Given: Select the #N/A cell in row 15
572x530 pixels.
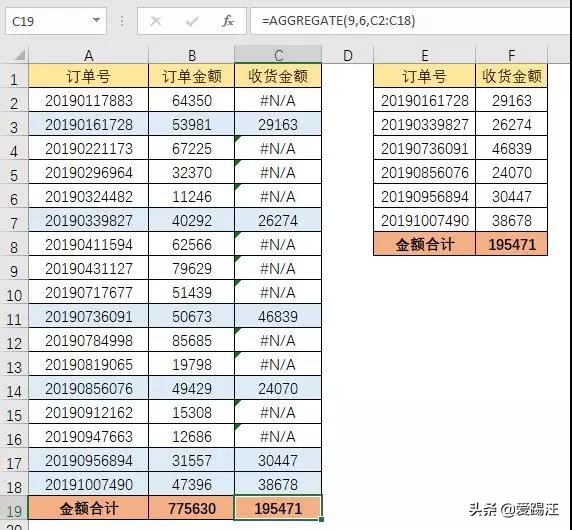Looking at the screenshot, I should point(278,413).
